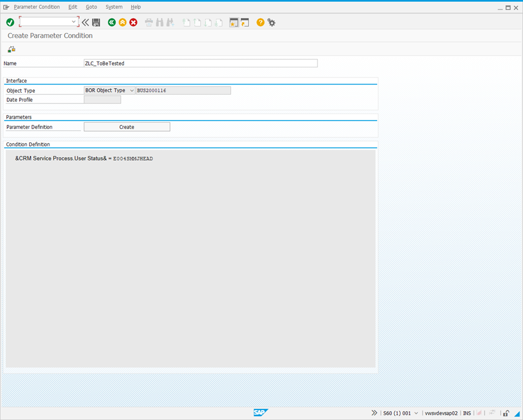Open the Parameter Condition menu

point(37,6)
